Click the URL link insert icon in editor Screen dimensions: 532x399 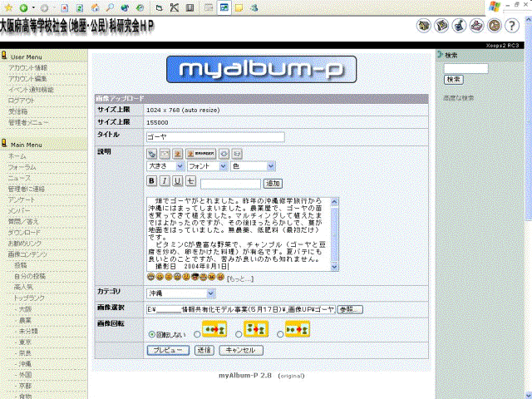(x=151, y=154)
